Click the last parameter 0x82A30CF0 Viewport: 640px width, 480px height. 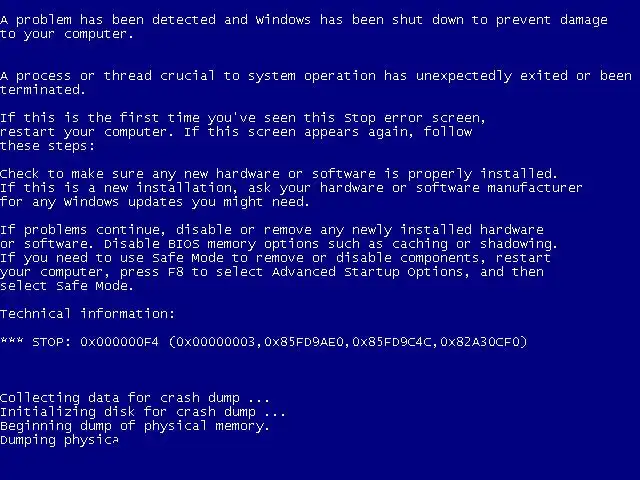pos(480,342)
